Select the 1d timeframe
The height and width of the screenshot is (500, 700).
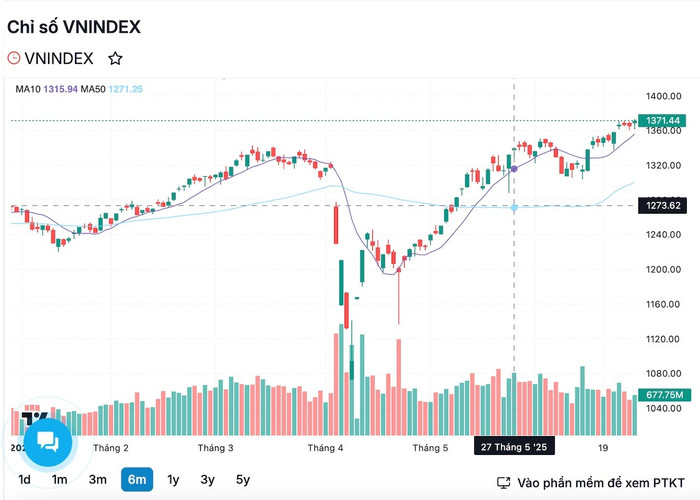point(24,479)
